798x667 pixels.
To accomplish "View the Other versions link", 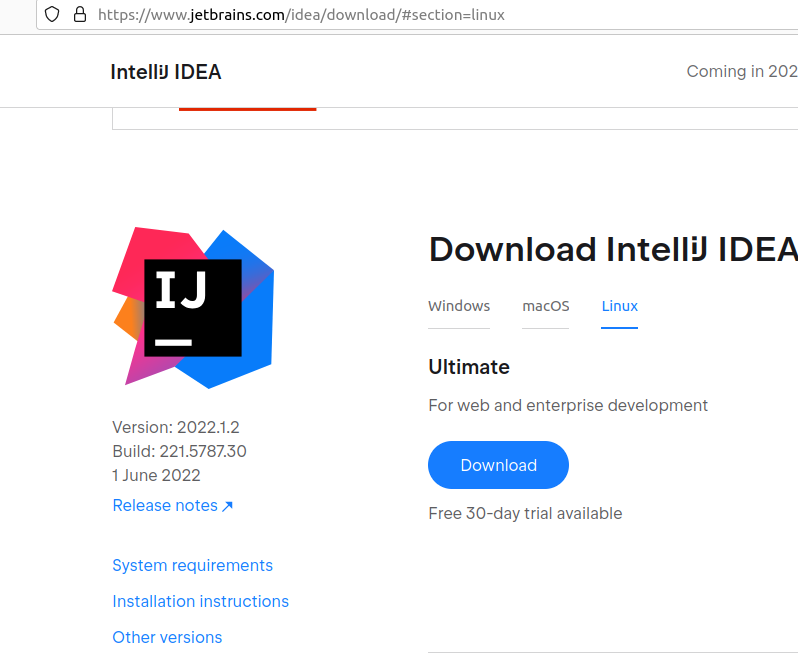I will tap(167, 638).
